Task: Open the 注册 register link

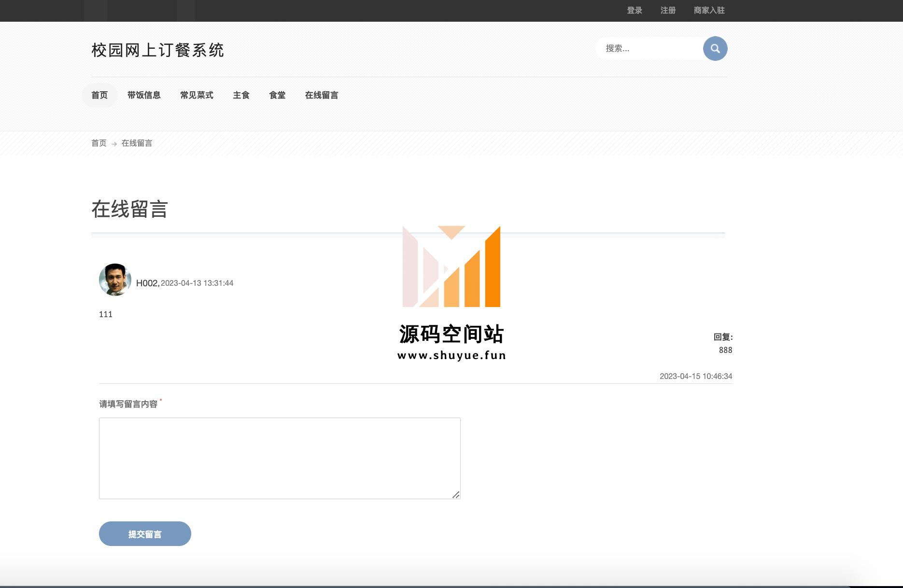Action: (x=668, y=10)
